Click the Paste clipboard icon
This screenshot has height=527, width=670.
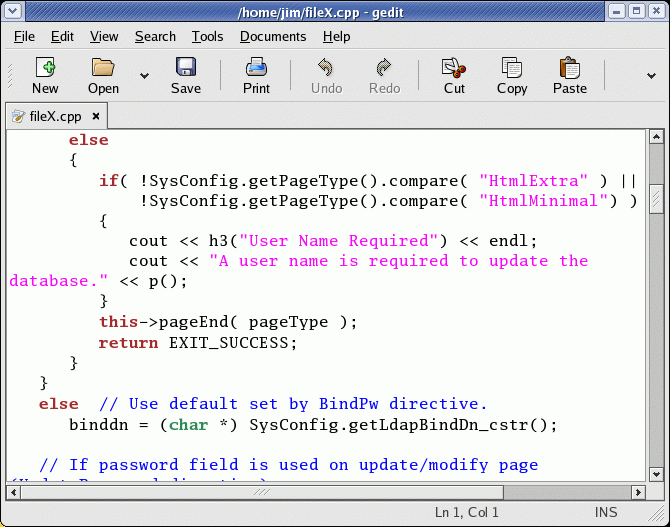pos(570,68)
